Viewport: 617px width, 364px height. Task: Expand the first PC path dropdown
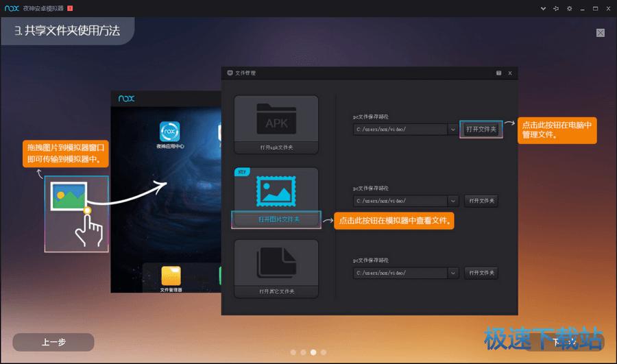[x=452, y=129]
